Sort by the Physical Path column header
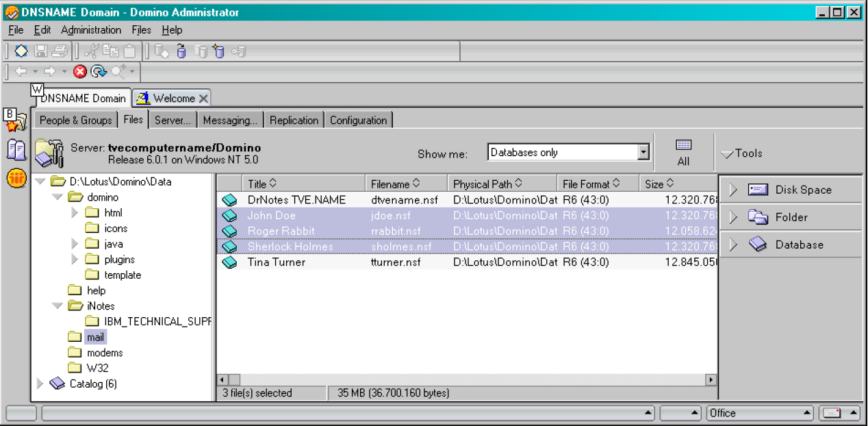The height and width of the screenshot is (426, 868). pos(502,184)
